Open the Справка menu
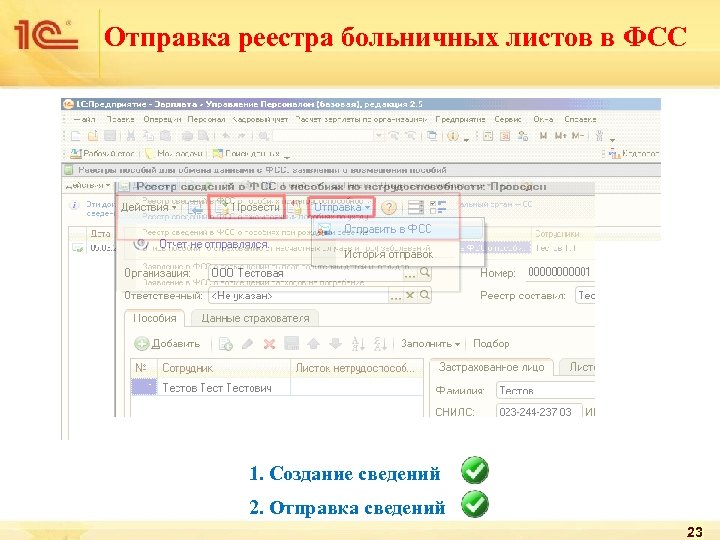Image resolution: width=720 pixels, height=540 pixels. (580, 119)
